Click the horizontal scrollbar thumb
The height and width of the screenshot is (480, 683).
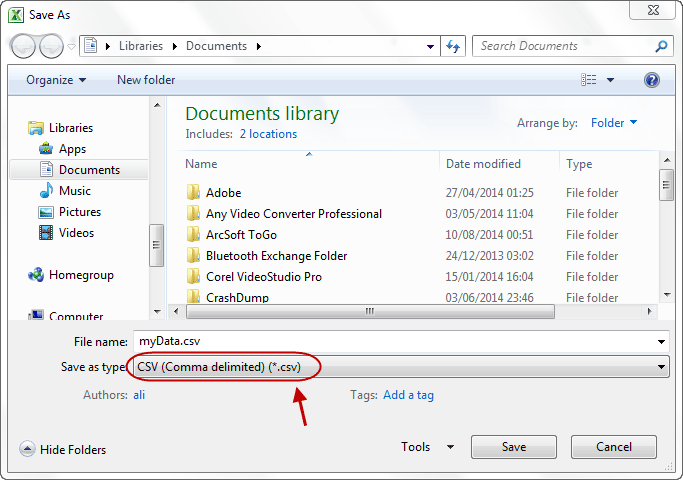[x=370, y=311]
